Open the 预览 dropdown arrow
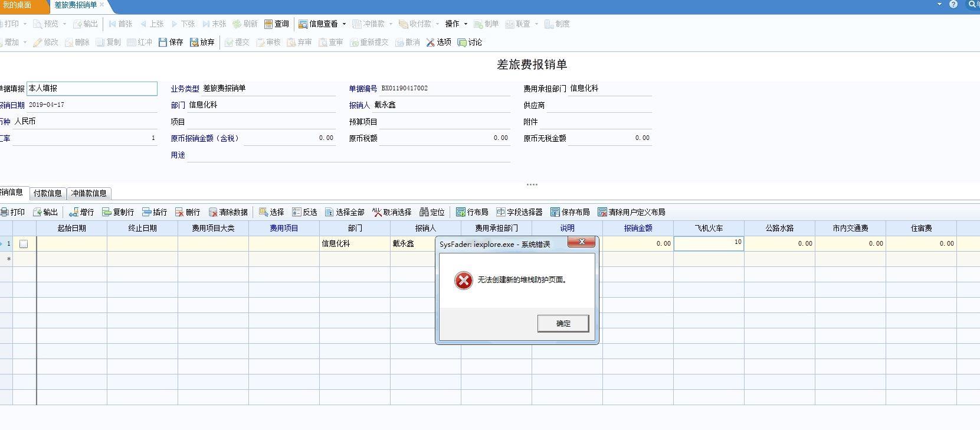This screenshot has height=430, width=980. [x=65, y=24]
